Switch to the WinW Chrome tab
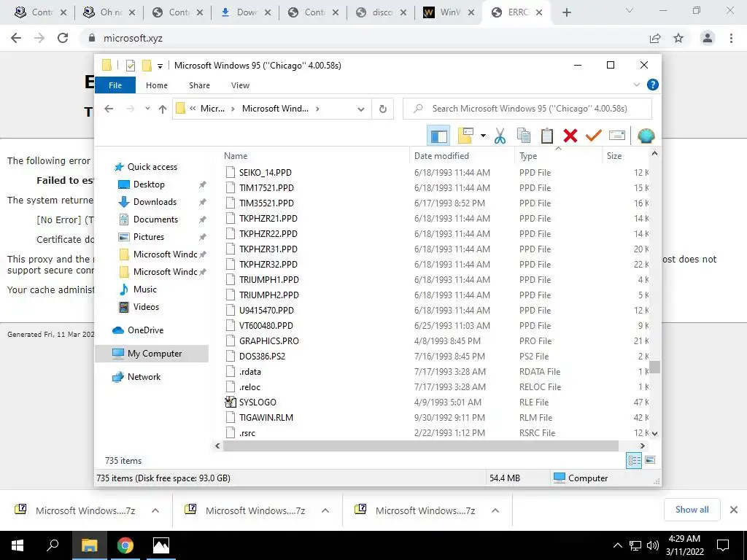This screenshot has height=560, width=747. pyautogui.click(x=449, y=12)
